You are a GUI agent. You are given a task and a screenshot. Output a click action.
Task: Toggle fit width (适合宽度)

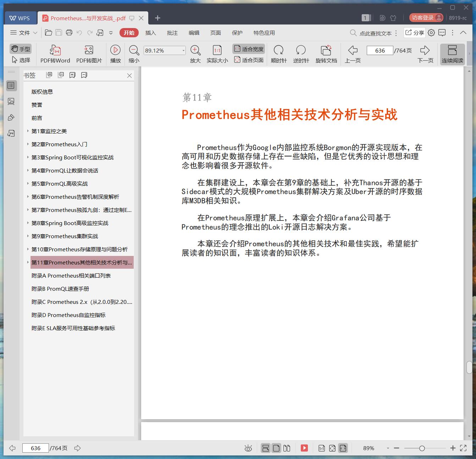coord(249,49)
